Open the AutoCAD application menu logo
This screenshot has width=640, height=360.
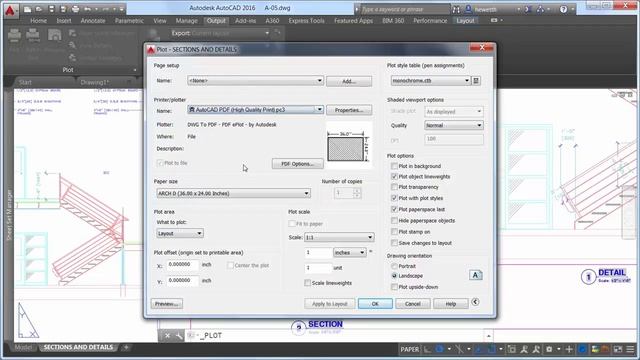10,10
